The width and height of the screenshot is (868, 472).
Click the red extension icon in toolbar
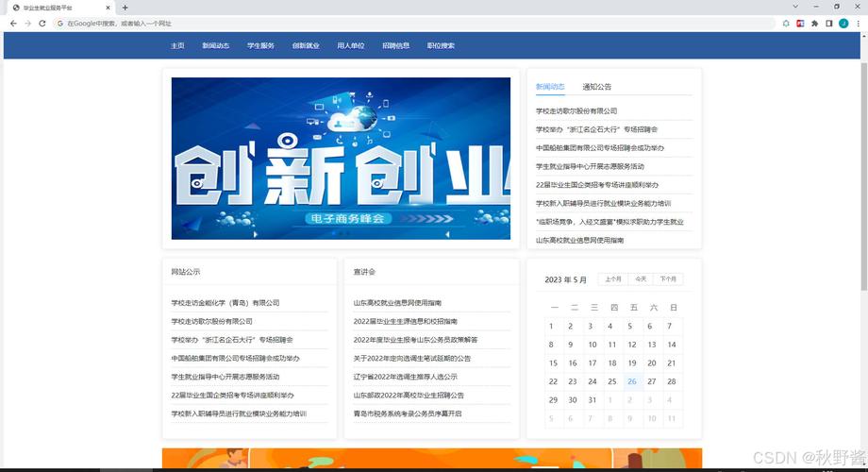[x=800, y=24]
